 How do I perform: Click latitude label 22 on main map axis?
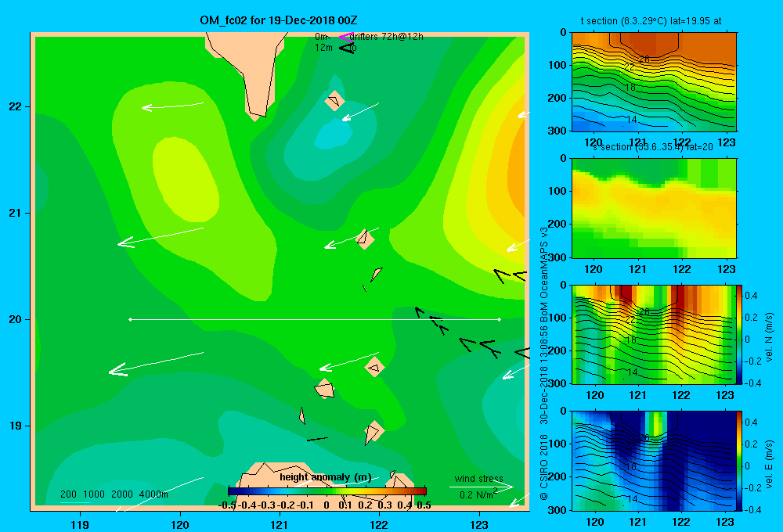16,107
